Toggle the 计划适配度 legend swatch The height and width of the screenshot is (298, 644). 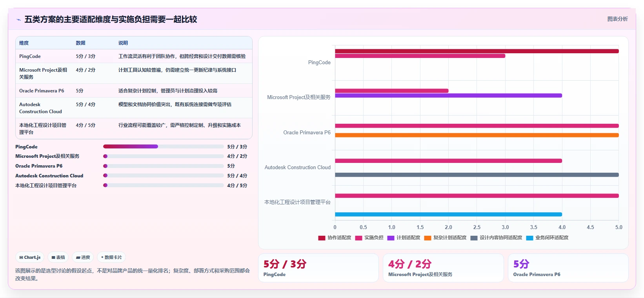pyautogui.click(x=391, y=238)
